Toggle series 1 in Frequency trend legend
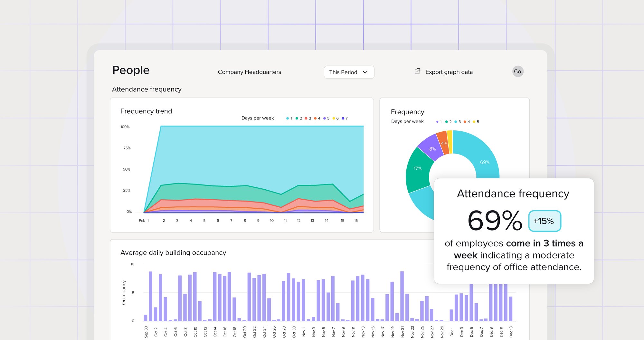 [289, 118]
